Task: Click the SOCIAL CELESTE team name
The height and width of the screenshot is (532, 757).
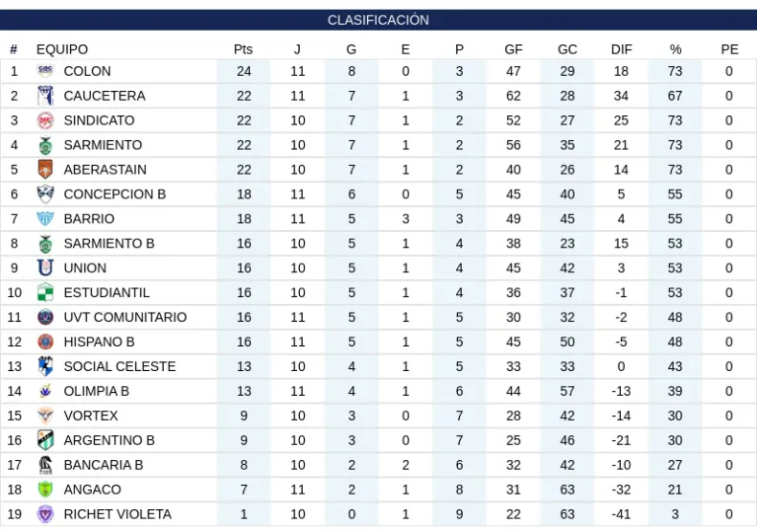Action: coord(120,366)
